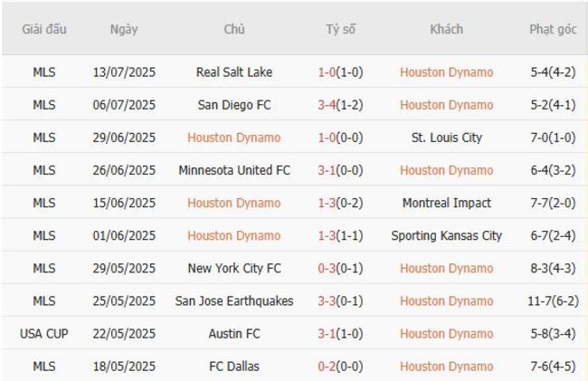Click Montreal Impact team link
Image resolution: width=588 pixels, height=381 pixels.
pos(447,203)
